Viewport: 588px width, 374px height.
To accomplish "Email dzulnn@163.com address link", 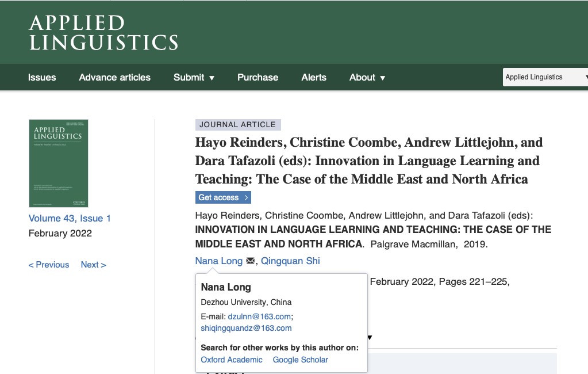I will tap(259, 316).
